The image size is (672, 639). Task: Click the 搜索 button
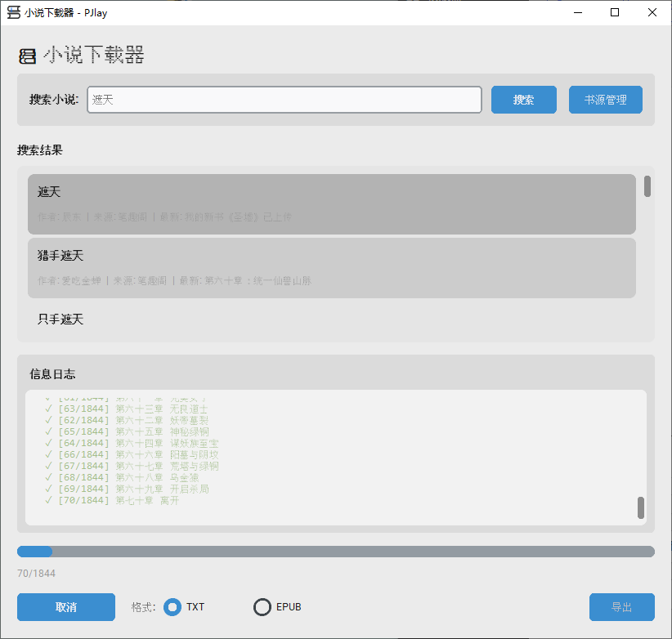click(x=524, y=100)
